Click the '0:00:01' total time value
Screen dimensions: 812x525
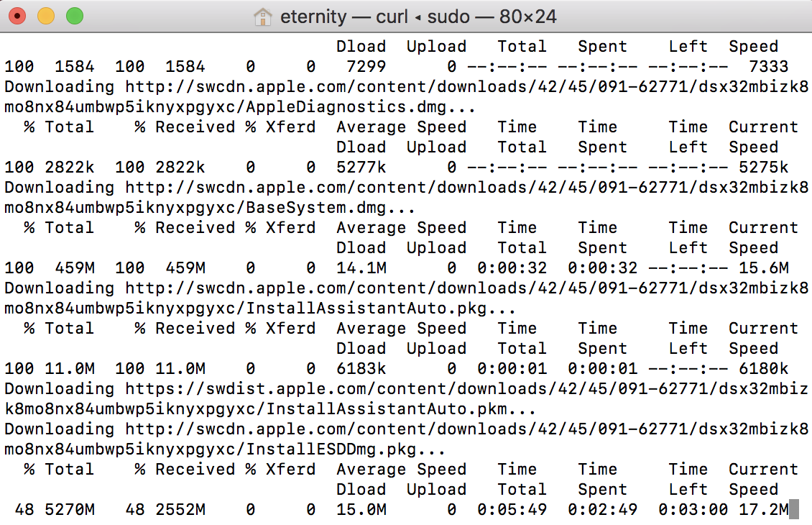pos(512,368)
